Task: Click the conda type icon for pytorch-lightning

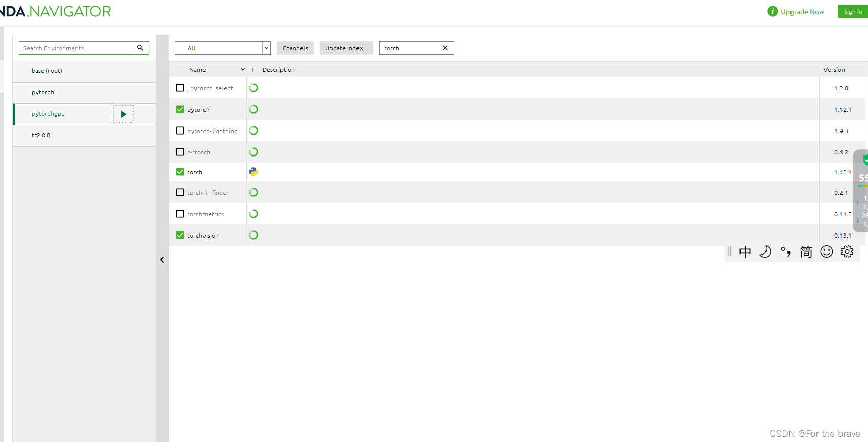Action: tap(253, 131)
